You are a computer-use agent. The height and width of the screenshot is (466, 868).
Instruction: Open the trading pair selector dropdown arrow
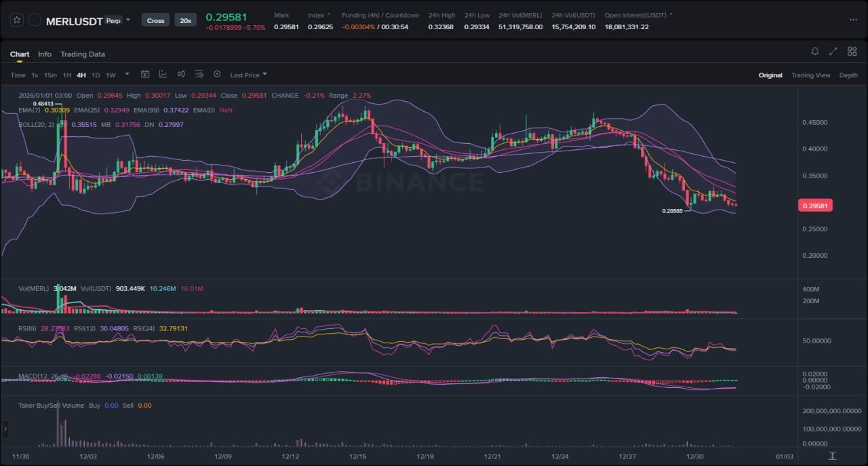127,20
